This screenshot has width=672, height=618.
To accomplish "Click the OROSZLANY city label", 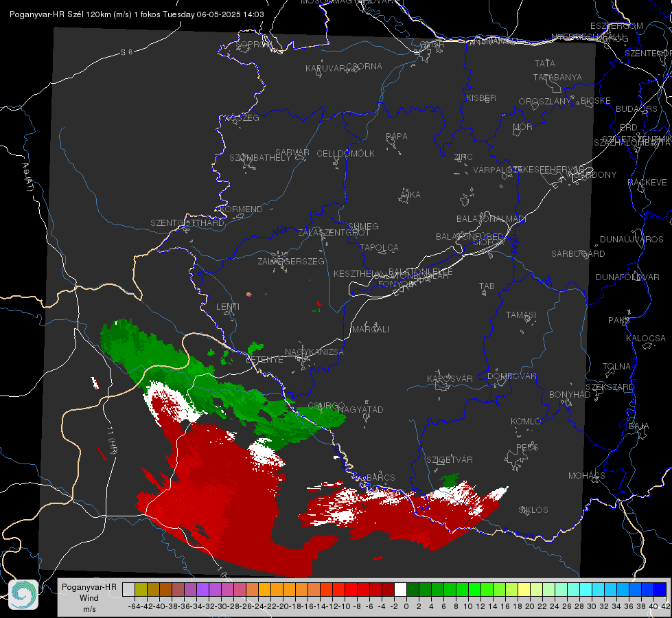I will pyautogui.click(x=545, y=102).
